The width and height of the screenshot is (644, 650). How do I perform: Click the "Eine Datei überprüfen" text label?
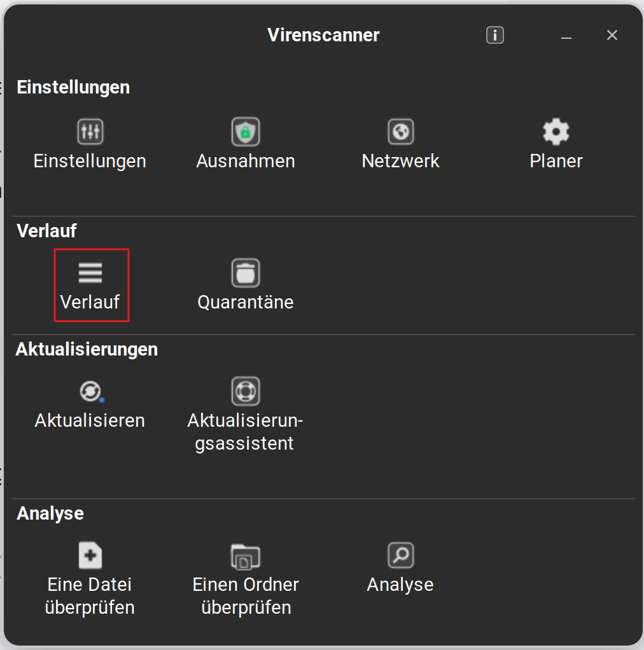coord(90,596)
